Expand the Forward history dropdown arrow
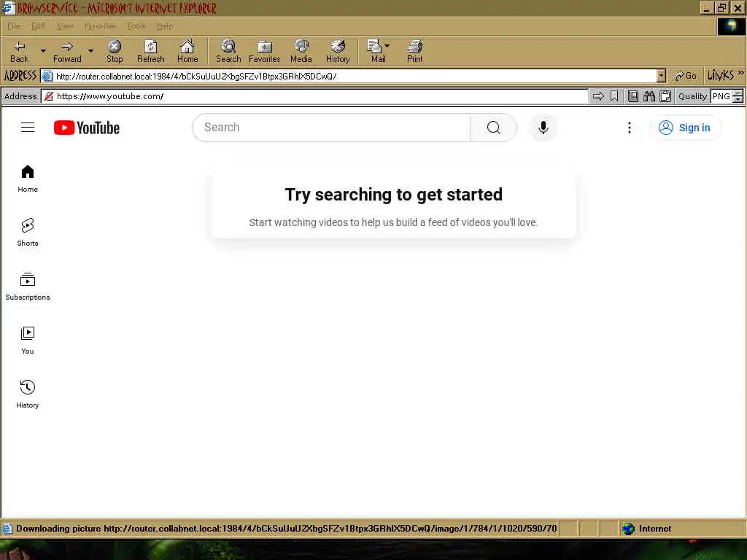The width and height of the screenshot is (747, 560). (x=90, y=50)
